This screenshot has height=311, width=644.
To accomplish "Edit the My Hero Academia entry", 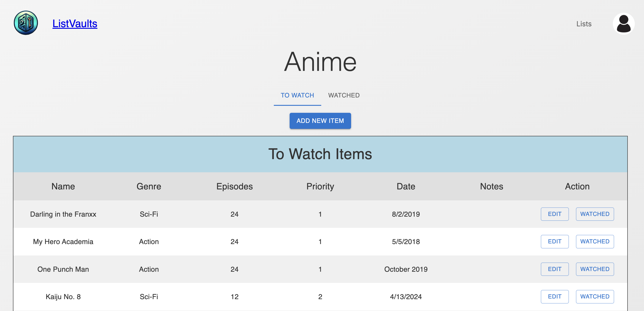I will click(x=554, y=242).
